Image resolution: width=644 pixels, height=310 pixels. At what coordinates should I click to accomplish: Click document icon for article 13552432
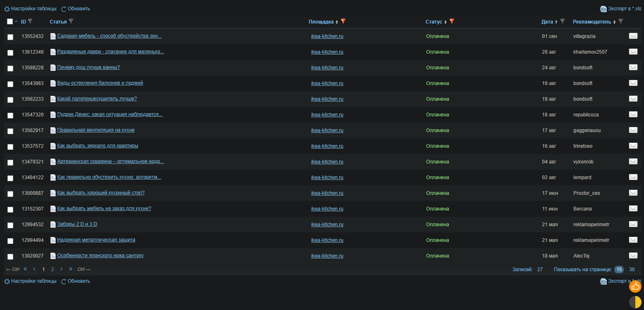click(53, 36)
